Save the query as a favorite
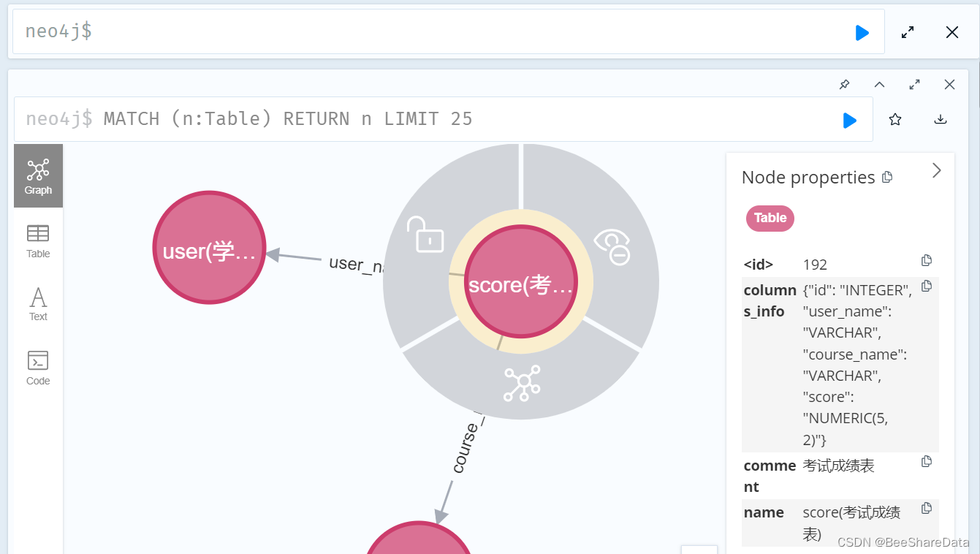Image resolution: width=980 pixels, height=554 pixels. [895, 120]
